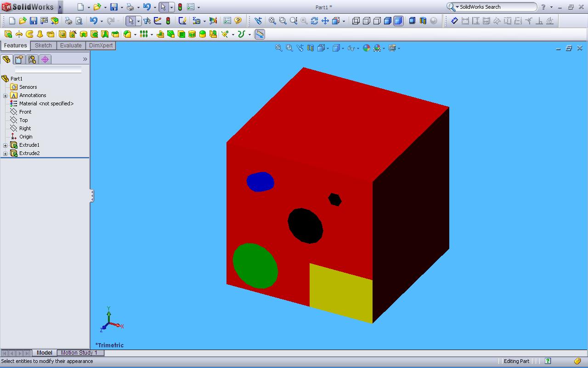588x368 pixels.
Task: Open the PropertyManager panel tab
Action: click(x=19, y=59)
